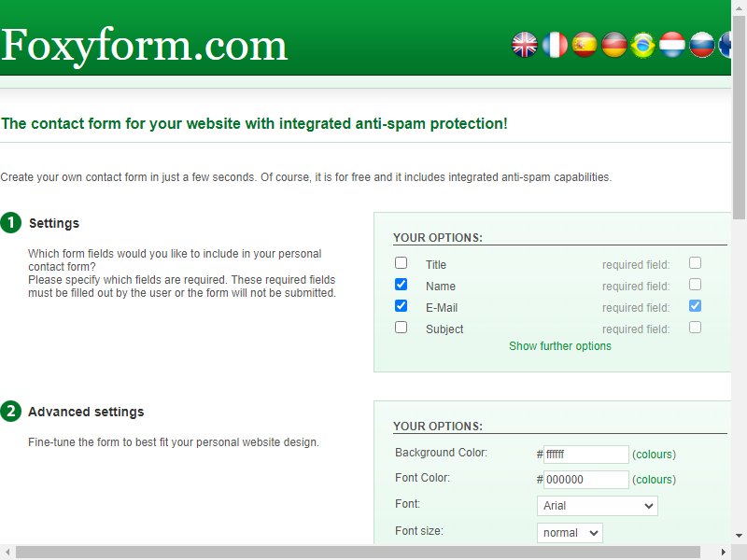Click Show further options link
The height and width of the screenshot is (560, 747).
click(559, 346)
